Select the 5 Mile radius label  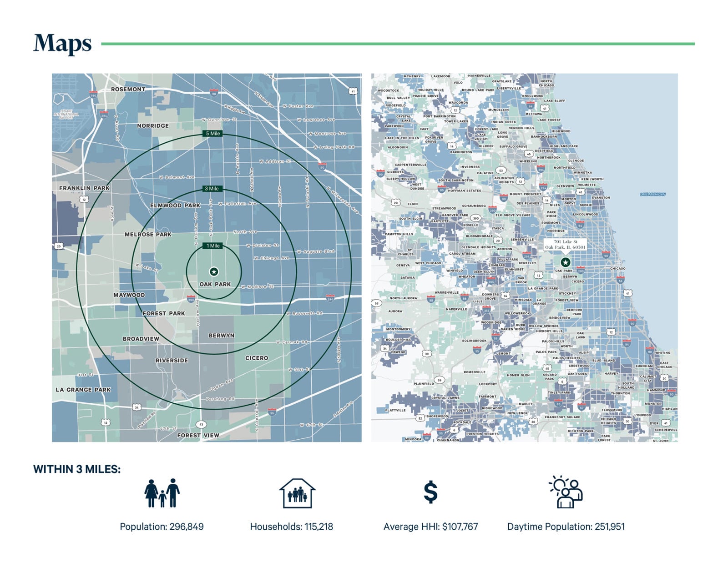212,133
